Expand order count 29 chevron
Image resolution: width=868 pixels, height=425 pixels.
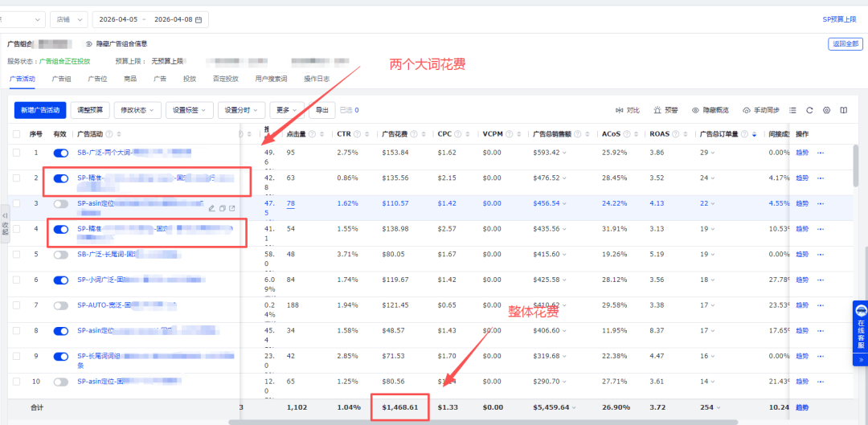(x=712, y=153)
